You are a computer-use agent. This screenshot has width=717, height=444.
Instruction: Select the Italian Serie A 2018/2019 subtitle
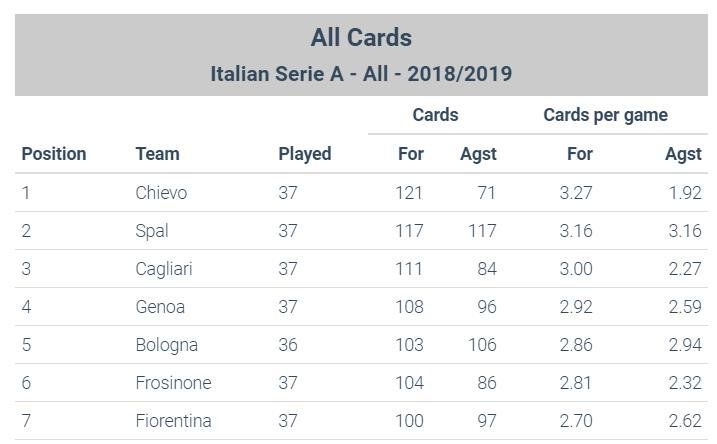point(361,74)
